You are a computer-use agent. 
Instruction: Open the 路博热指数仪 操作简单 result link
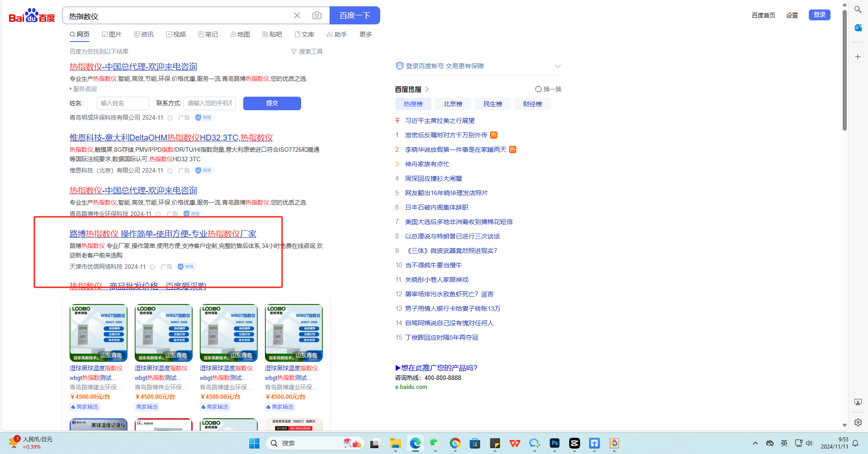(x=163, y=234)
